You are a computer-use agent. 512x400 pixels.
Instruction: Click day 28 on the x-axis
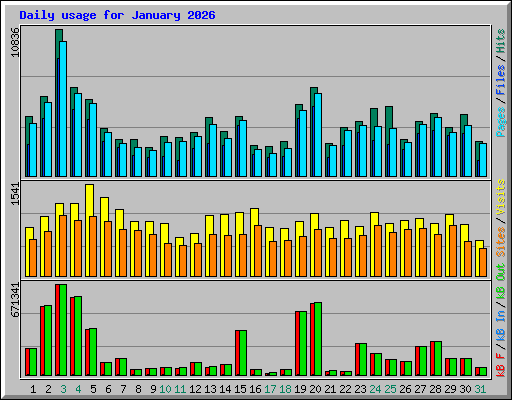pos(435,389)
